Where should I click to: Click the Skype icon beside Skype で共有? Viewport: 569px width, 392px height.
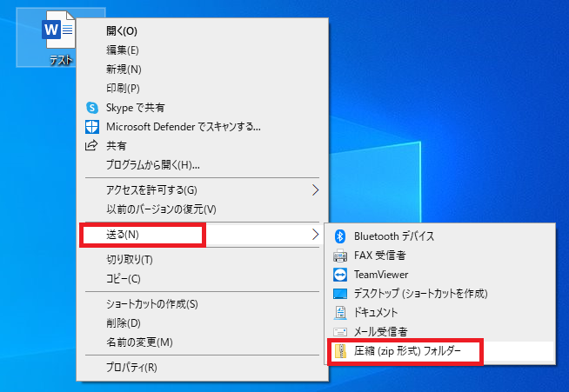pyautogui.click(x=92, y=108)
